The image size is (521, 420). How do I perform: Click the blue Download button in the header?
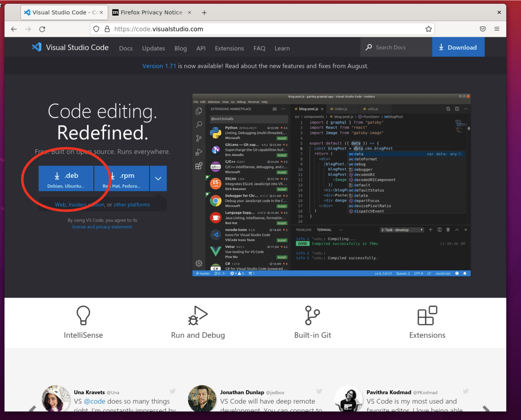pos(458,47)
